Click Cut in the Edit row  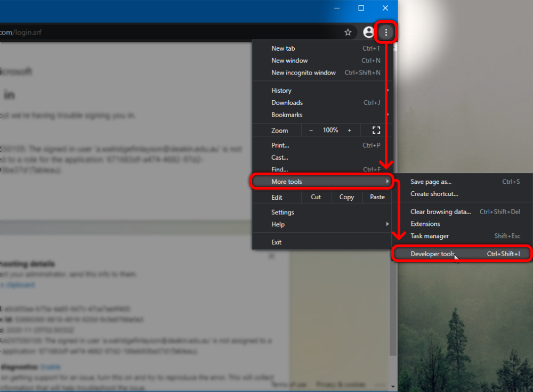316,197
